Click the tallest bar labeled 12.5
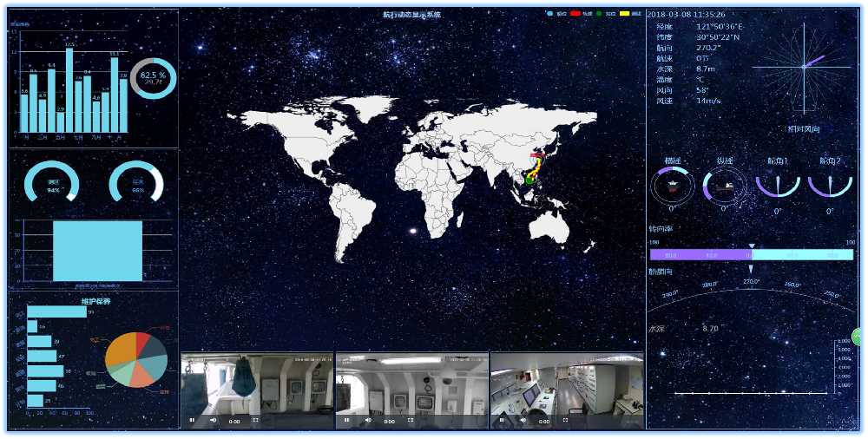This screenshot has height=439, width=868. tap(69, 90)
